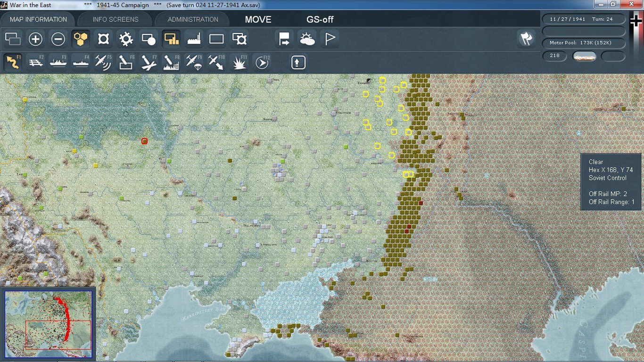Viewport: 644px width, 362px height.
Task: Click the four-cornered ring icon in top toolbar
Action: 103,39
